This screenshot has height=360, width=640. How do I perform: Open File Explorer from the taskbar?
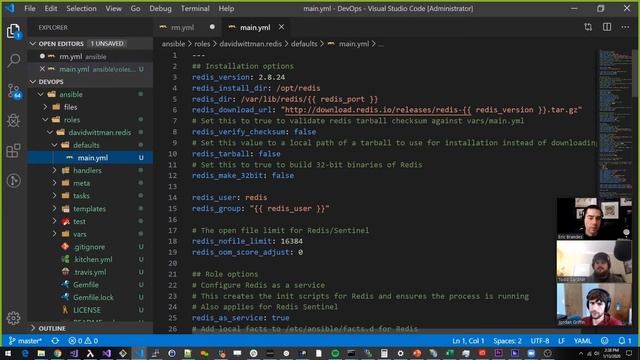coord(41,353)
